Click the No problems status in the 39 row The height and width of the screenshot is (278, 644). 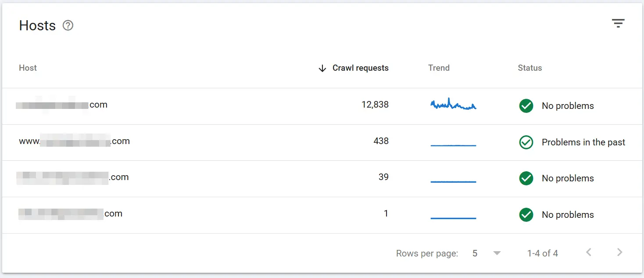pos(568,178)
